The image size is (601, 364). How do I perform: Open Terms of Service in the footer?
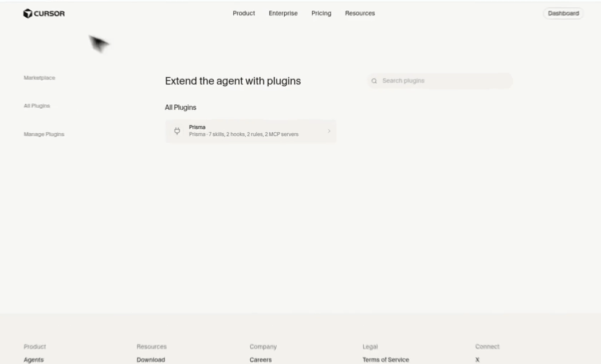[x=386, y=360]
